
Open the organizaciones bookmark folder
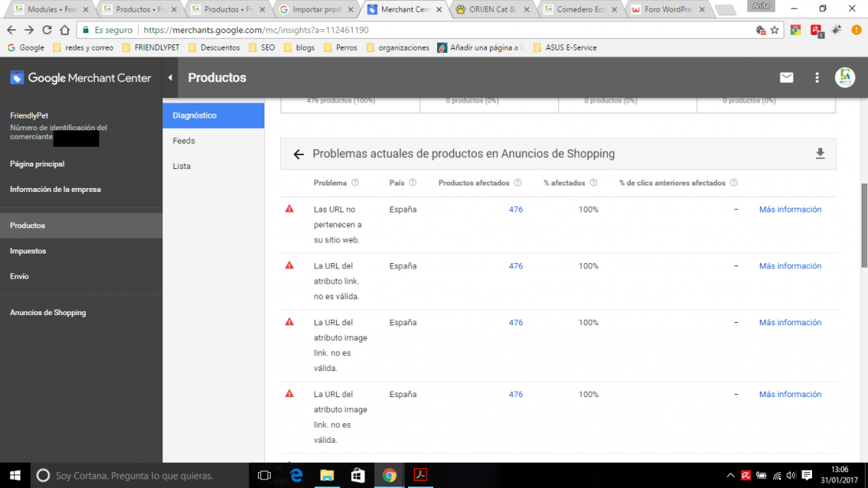(398, 47)
